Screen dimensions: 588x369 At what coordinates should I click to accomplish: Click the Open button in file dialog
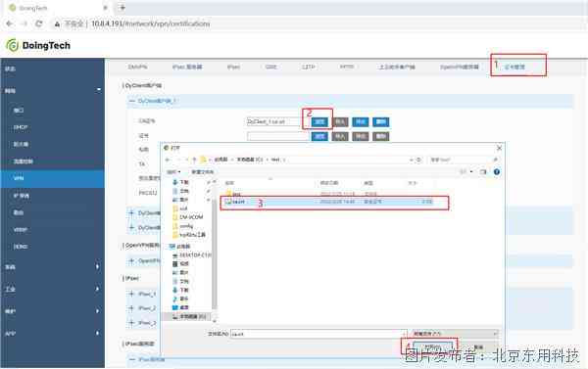click(x=432, y=346)
